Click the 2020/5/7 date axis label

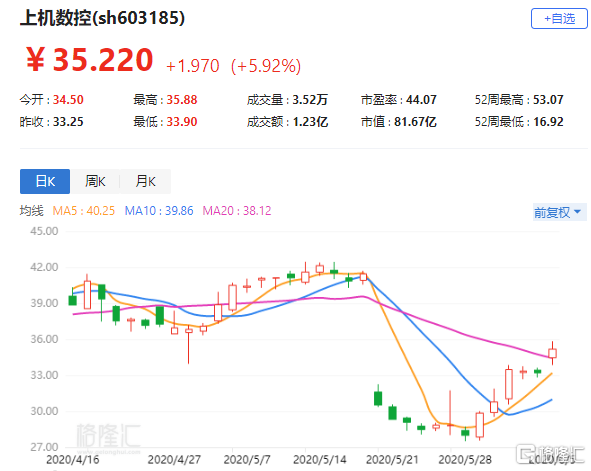(247, 460)
